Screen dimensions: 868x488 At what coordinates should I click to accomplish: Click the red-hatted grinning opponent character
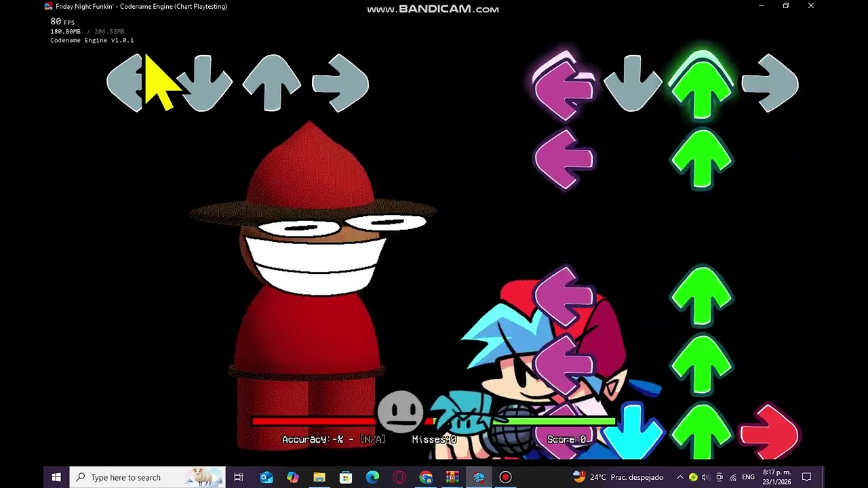pyautogui.click(x=312, y=285)
